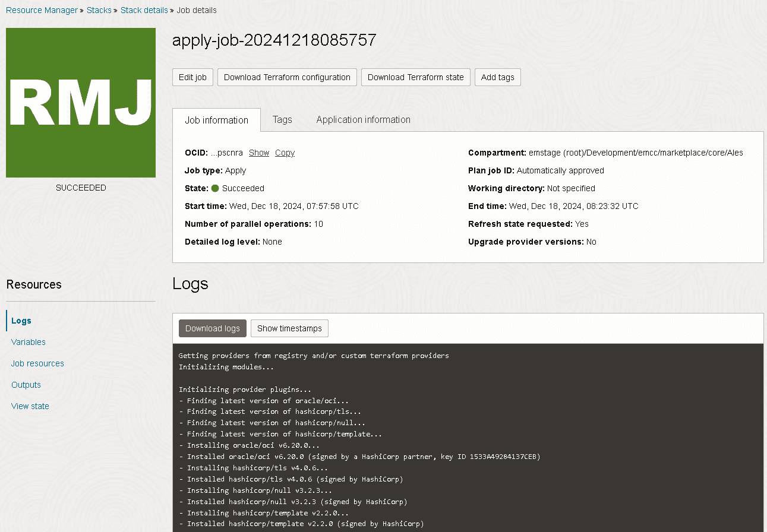Click the log line Finding latest version of hashicorp/template

280,435
